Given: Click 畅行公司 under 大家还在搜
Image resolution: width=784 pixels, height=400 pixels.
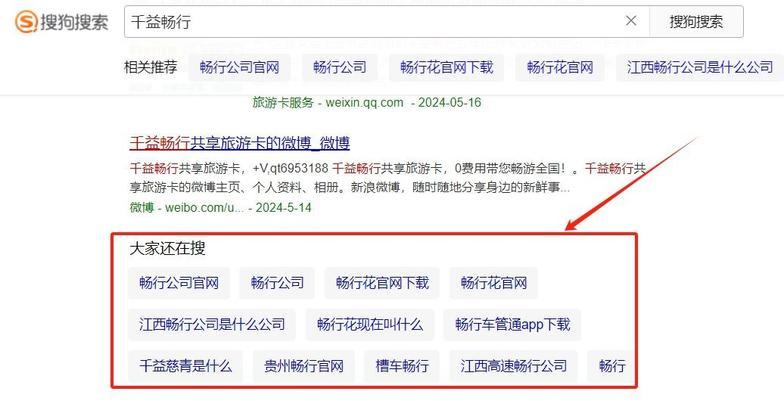Looking at the screenshot, I should coord(277,283).
